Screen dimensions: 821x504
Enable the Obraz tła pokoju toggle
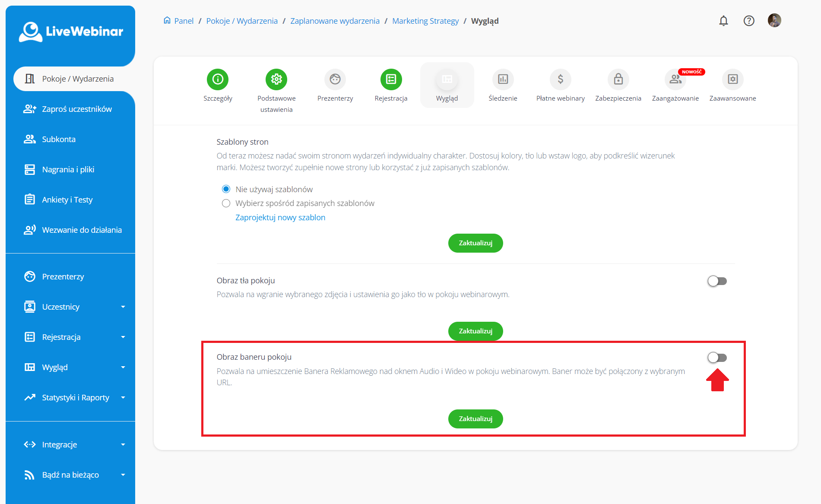click(x=717, y=281)
